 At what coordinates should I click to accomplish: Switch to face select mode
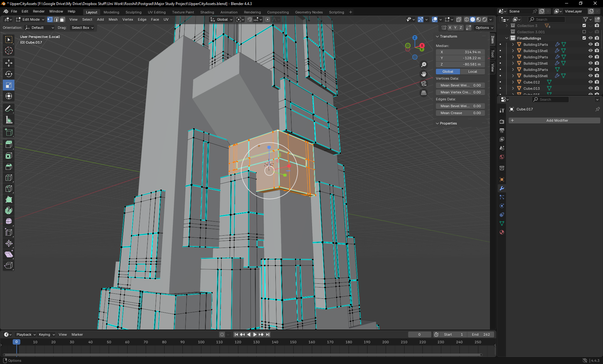tap(62, 19)
